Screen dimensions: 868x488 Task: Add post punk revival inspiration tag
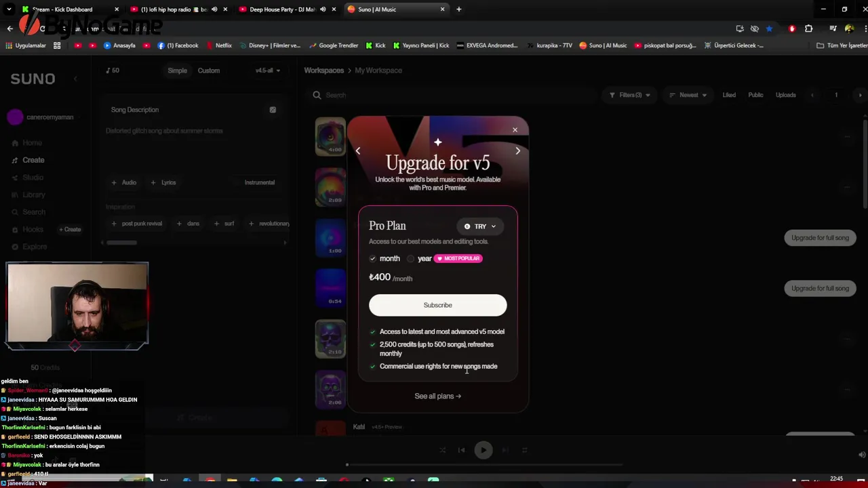click(x=137, y=224)
